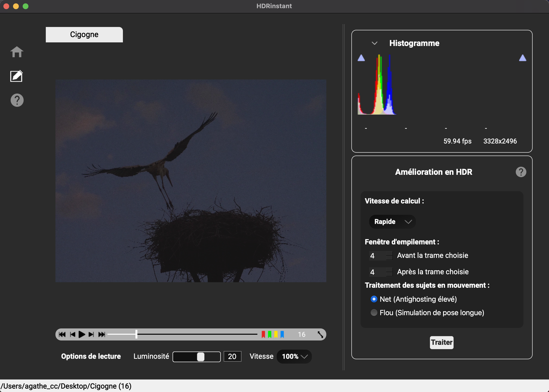
Task: Click the Luminosité slider handle
Action: click(x=201, y=357)
